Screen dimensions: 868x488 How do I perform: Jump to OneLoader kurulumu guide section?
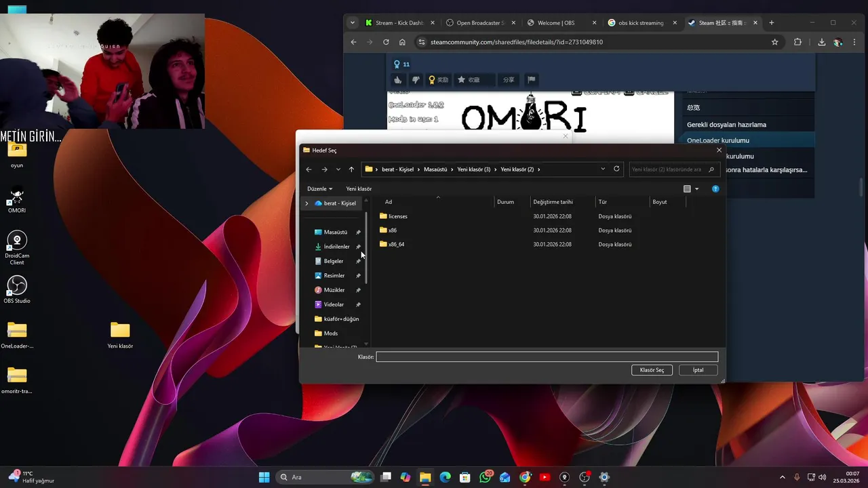[718, 140]
